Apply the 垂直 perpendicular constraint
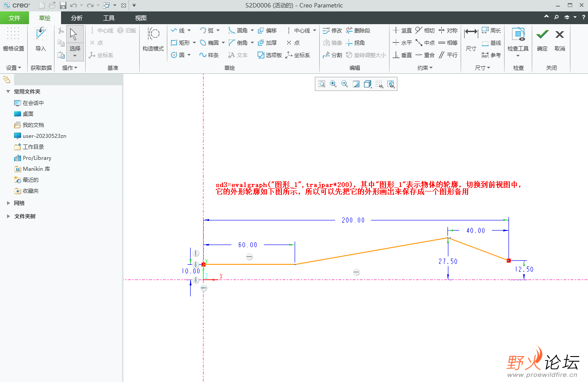588x382 pixels. (x=402, y=55)
